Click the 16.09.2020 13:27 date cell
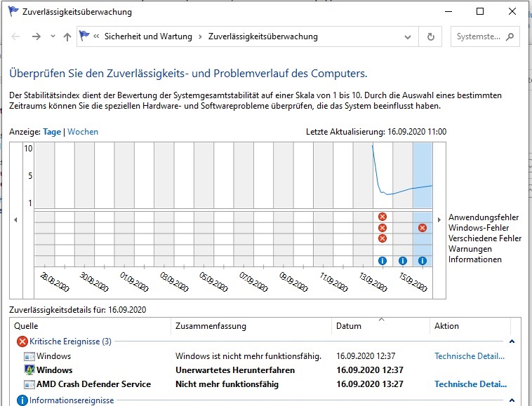Screen dimensions: 532x406 370,384
